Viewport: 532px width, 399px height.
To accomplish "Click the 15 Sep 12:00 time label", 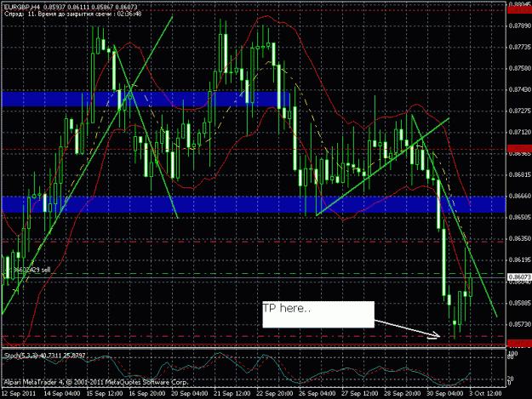I will pyautogui.click(x=105, y=393).
